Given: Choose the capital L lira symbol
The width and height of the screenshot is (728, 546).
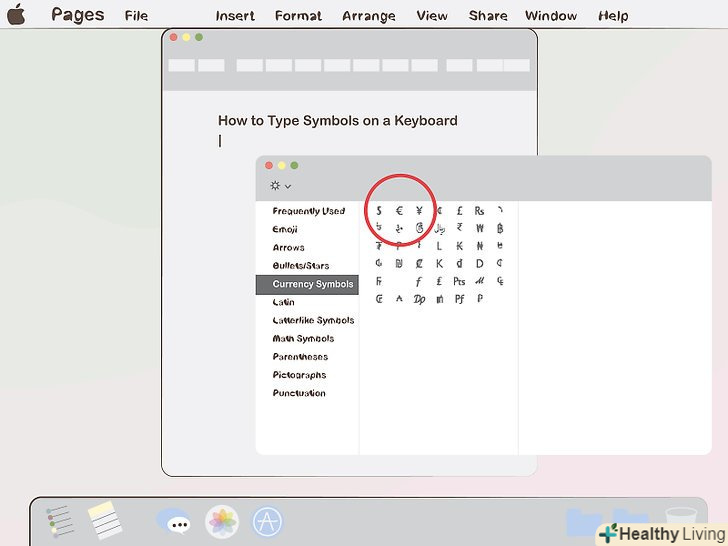Looking at the screenshot, I should pos(439,246).
